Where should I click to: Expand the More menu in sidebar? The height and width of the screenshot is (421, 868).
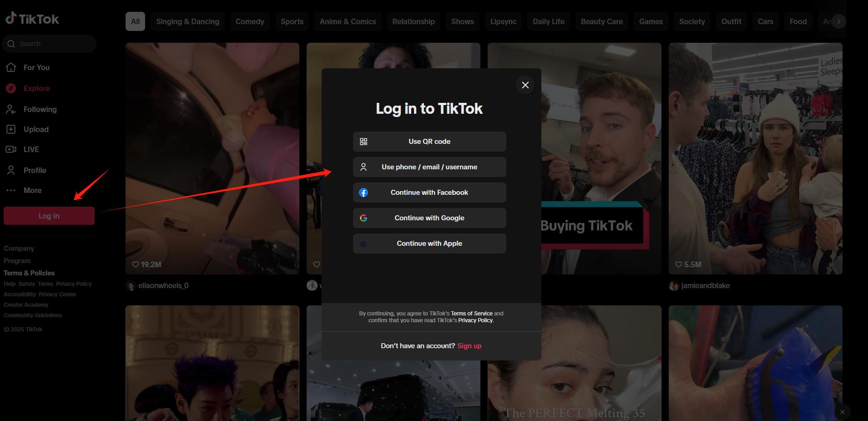pos(32,190)
